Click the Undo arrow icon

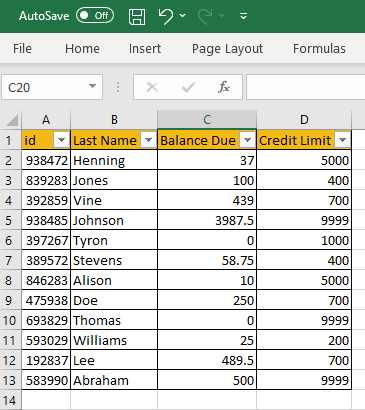click(166, 16)
